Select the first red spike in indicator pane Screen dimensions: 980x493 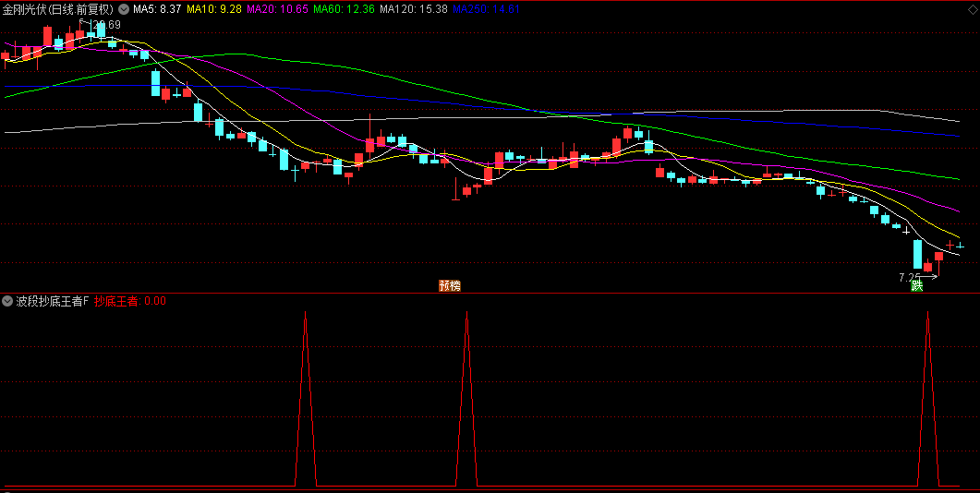click(305, 398)
